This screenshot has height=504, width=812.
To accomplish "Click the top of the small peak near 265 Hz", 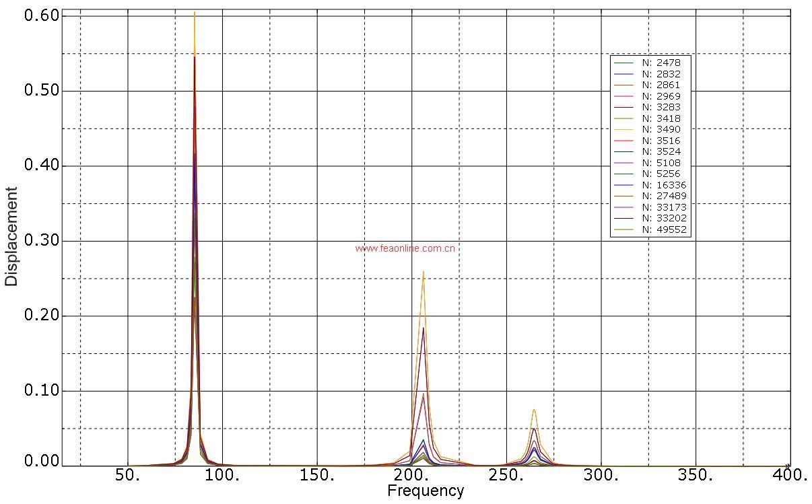I will pos(534,410).
